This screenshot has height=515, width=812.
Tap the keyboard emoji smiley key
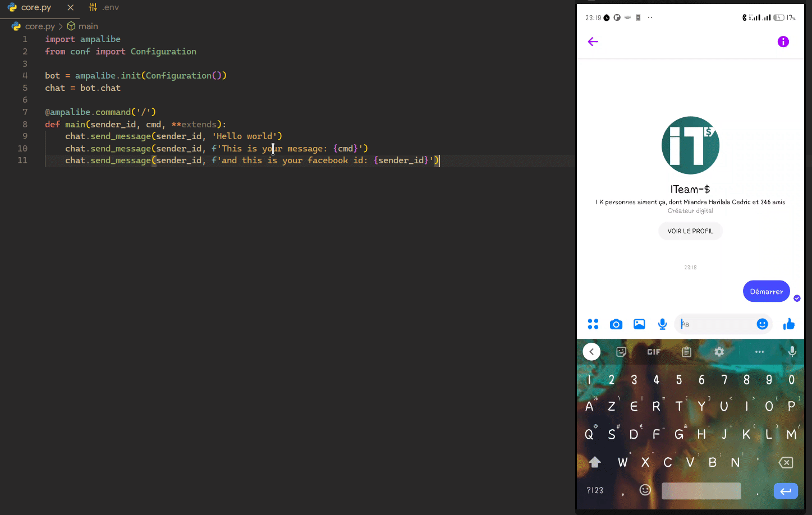645,490
